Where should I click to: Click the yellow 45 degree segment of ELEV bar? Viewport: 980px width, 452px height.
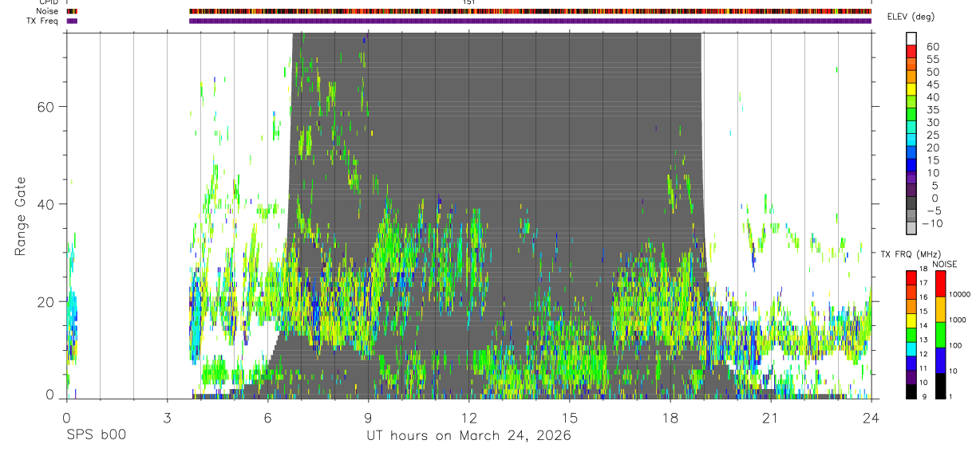911,90
